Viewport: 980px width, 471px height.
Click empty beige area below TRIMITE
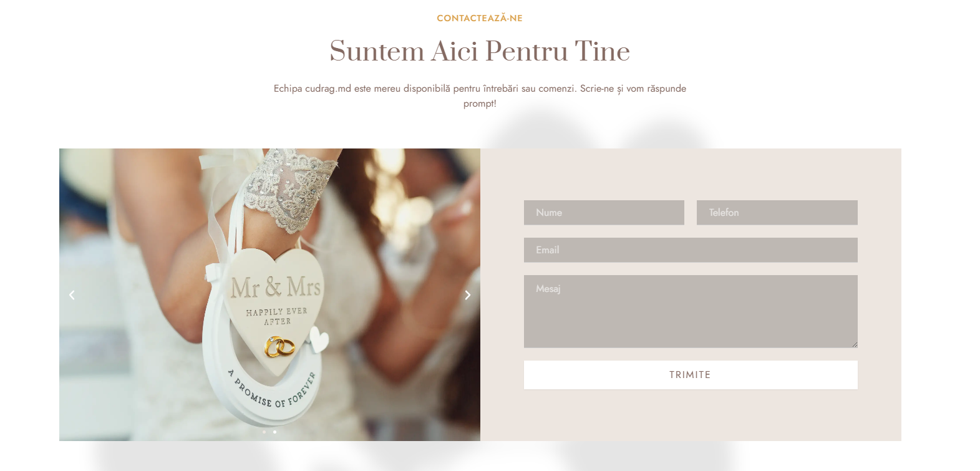(691, 415)
